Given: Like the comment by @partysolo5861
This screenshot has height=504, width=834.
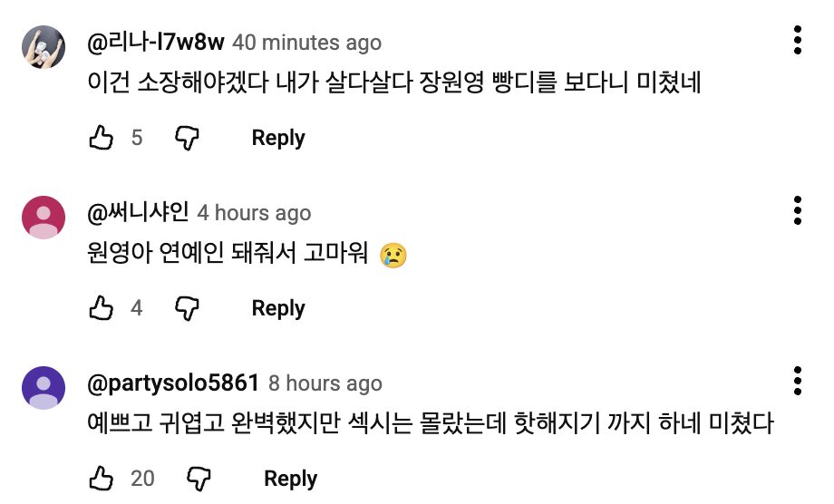Looking at the screenshot, I should pyautogui.click(x=101, y=478).
